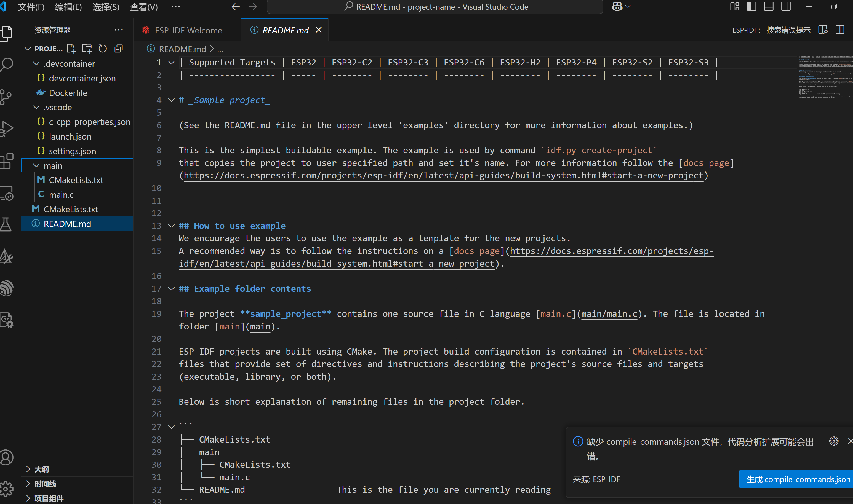Collapse all folders in explorer
Viewport: 853px width, 504px height.
(119, 49)
